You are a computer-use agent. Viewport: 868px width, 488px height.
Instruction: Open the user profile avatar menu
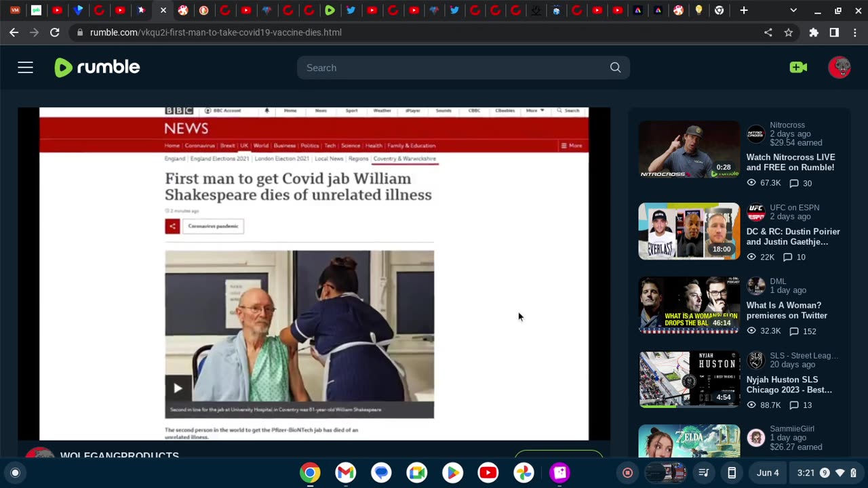840,67
